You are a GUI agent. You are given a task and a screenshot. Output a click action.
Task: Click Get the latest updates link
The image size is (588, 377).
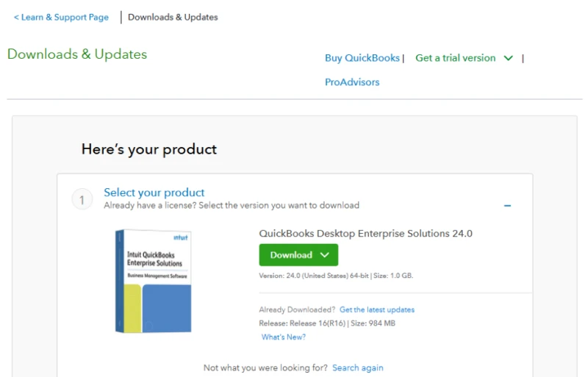click(x=377, y=310)
